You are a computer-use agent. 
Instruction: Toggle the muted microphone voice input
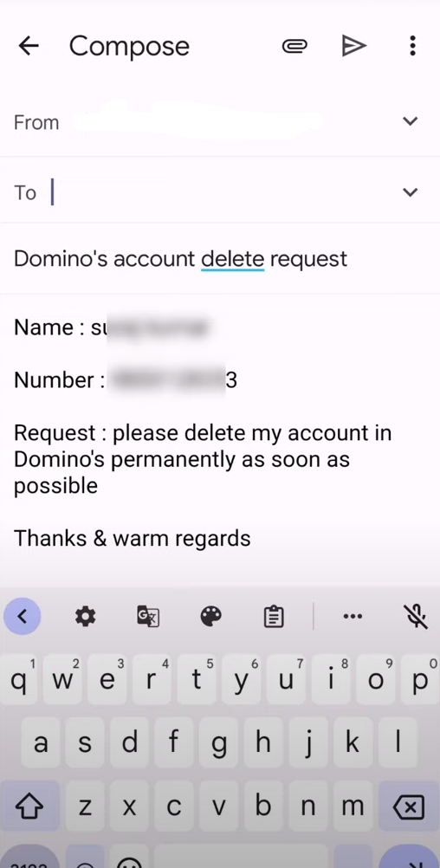pyautogui.click(x=415, y=616)
